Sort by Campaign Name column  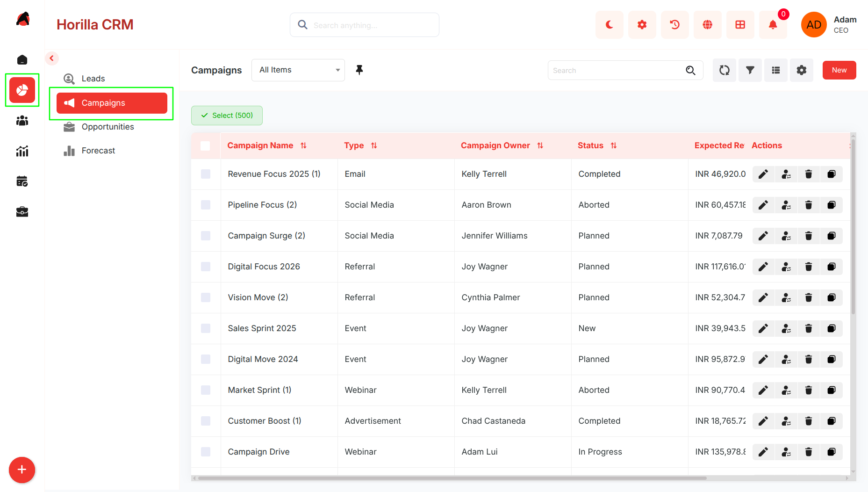[x=303, y=146]
